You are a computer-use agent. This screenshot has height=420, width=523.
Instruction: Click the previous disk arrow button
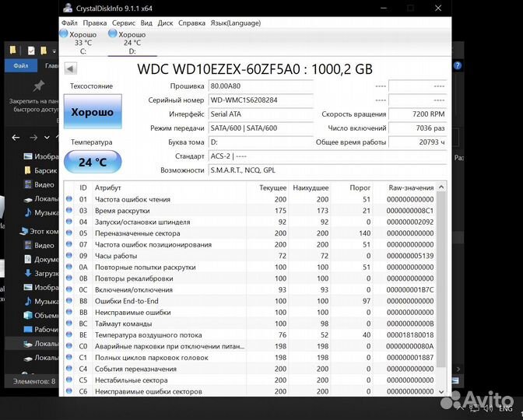point(72,68)
